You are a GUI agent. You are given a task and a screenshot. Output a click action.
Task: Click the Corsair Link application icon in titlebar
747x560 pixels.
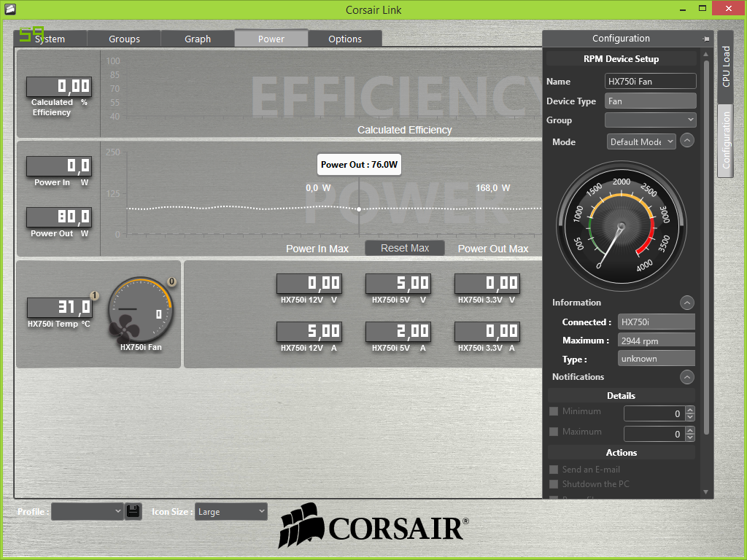click(9, 9)
